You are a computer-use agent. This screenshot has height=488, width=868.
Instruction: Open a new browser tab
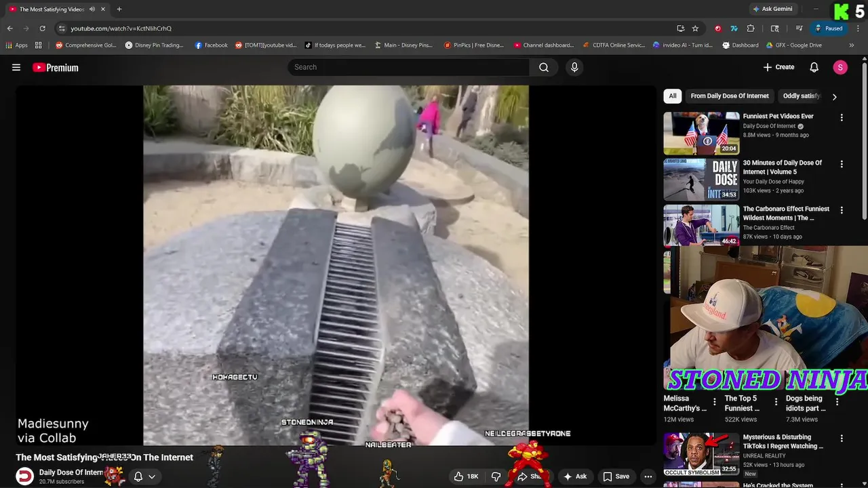point(119,9)
